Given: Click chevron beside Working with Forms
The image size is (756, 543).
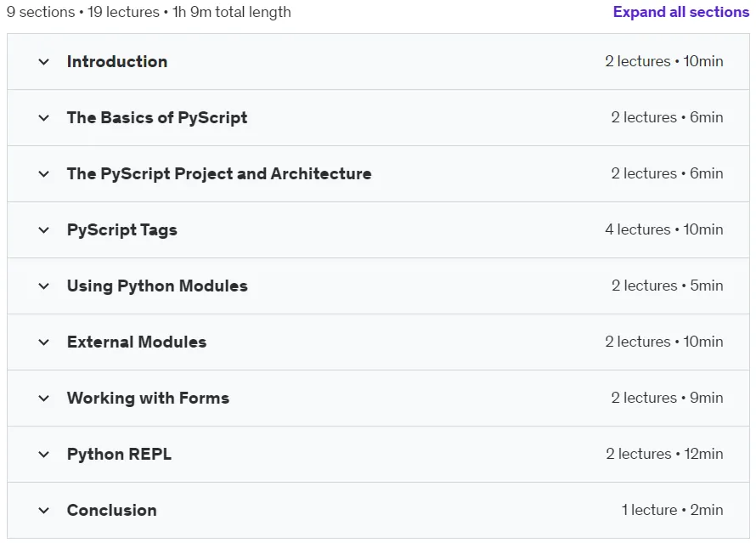Looking at the screenshot, I should [44, 399].
